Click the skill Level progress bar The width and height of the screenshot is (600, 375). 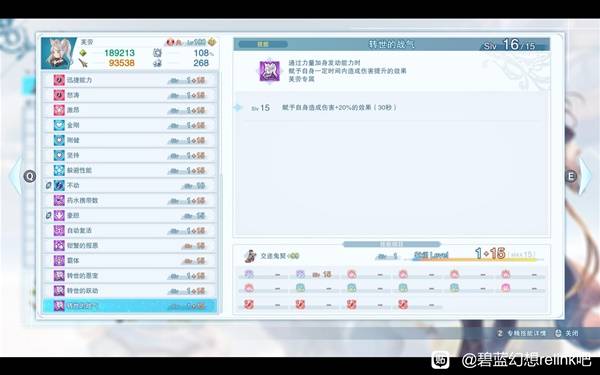tap(473, 260)
